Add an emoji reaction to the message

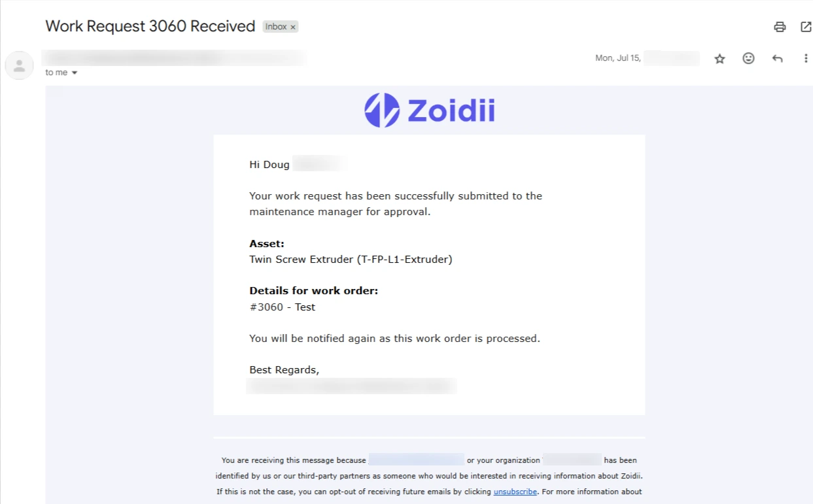[748, 58]
